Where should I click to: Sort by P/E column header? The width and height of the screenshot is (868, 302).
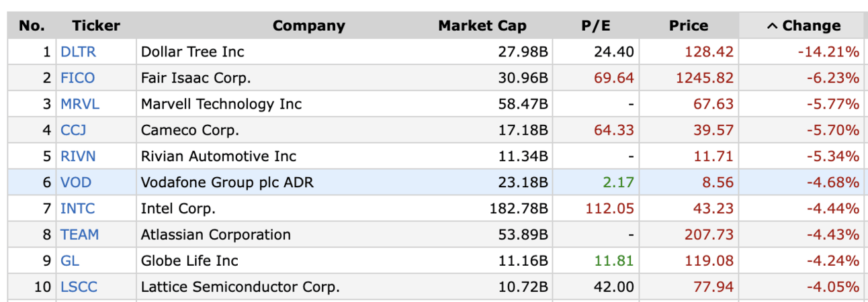point(595,26)
